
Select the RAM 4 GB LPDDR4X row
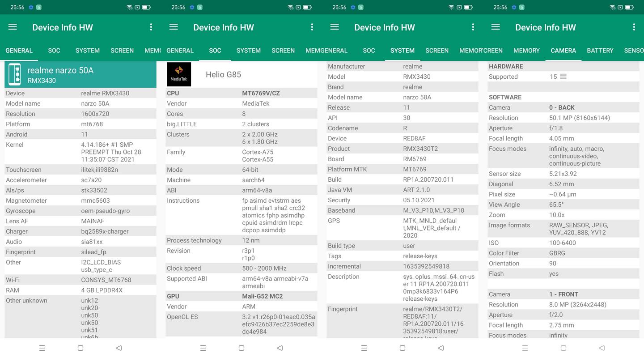pyautogui.click(x=80, y=290)
